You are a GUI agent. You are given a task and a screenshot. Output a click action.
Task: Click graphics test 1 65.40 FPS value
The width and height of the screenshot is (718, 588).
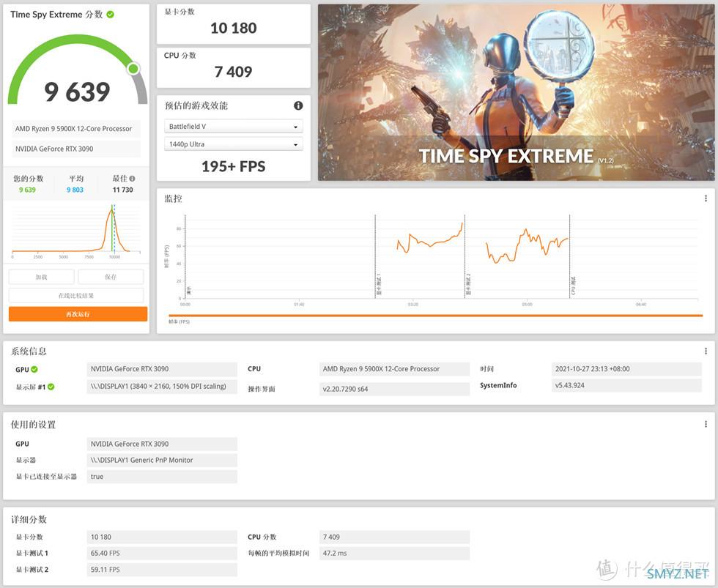coord(162,554)
